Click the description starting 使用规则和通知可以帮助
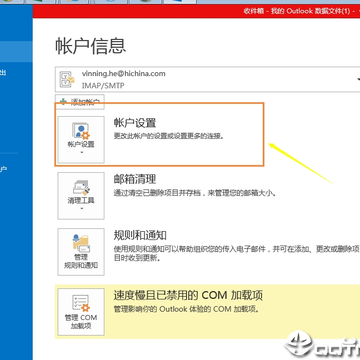Screen dimensions: 360x360 [x=237, y=253]
